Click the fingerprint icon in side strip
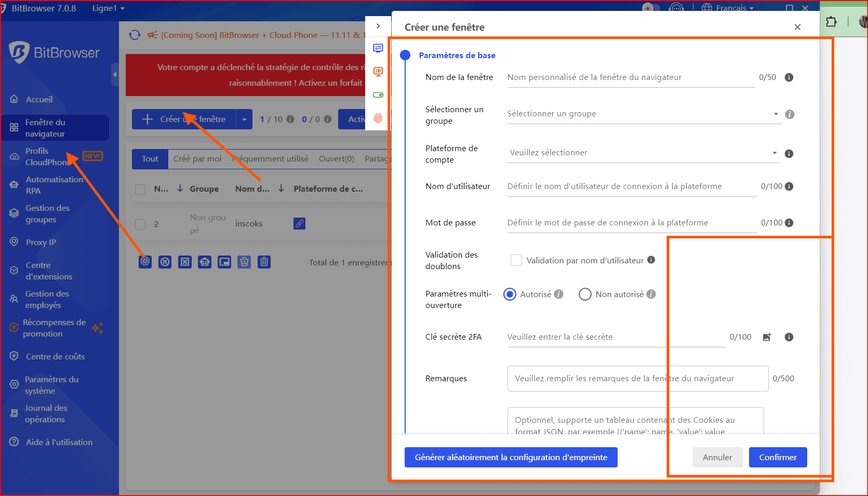 [x=378, y=118]
